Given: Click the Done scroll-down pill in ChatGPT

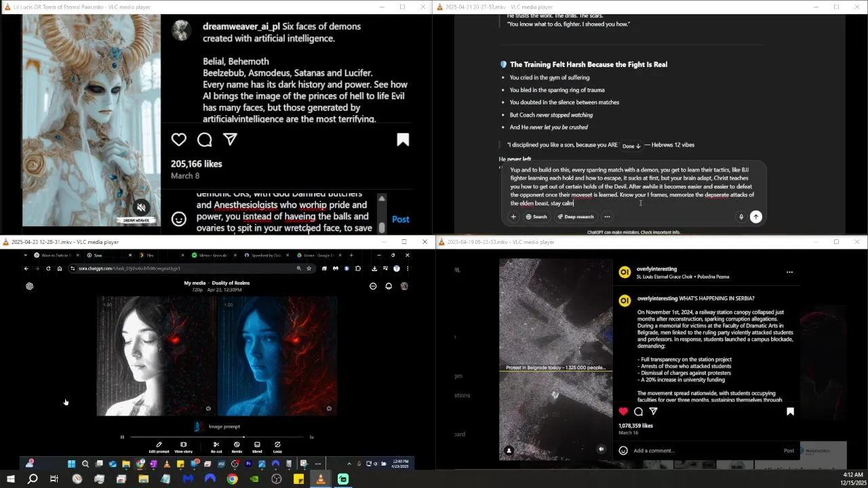Looking at the screenshot, I should click(x=631, y=146).
